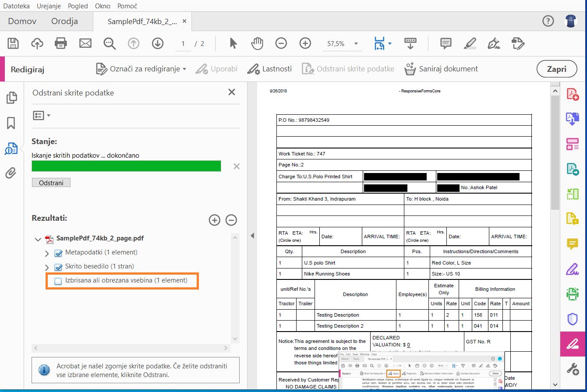
Task: Click the Save file icon
Action: (x=13, y=43)
